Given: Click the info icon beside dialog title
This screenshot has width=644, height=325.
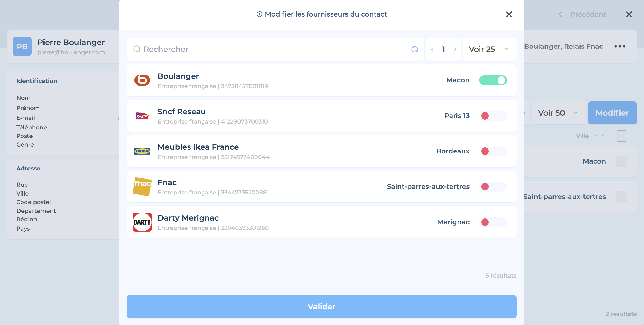Looking at the screenshot, I should pyautogui.click(x=259, y=14).
